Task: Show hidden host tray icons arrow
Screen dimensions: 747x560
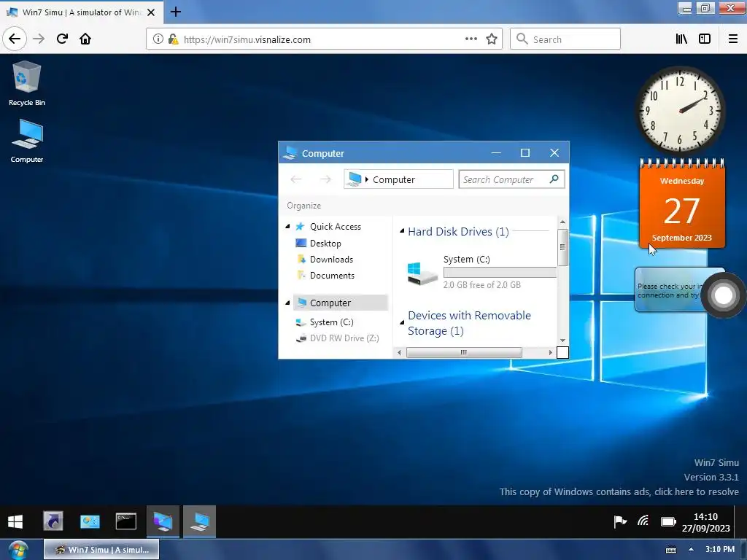Action: point(691,550)
